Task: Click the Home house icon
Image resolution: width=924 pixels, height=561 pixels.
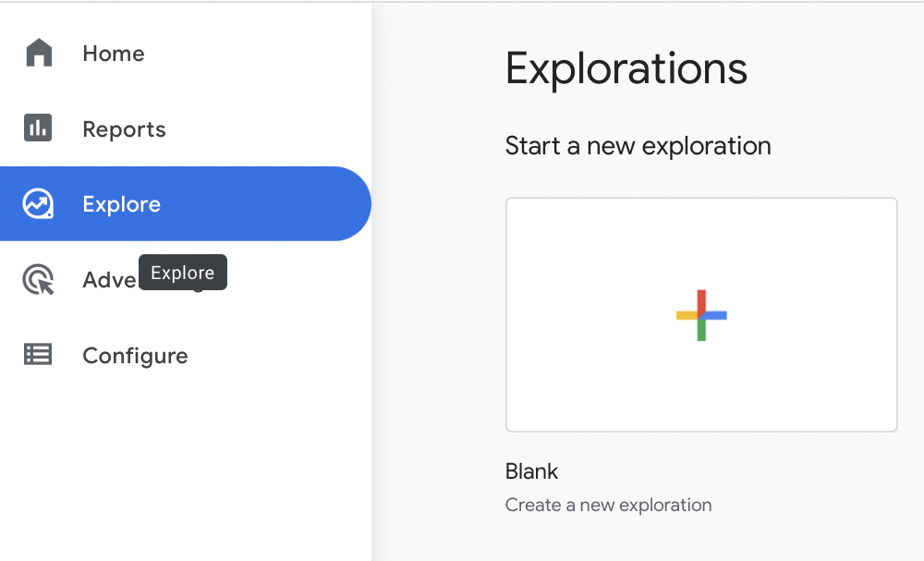Action: tap(39, 53)
